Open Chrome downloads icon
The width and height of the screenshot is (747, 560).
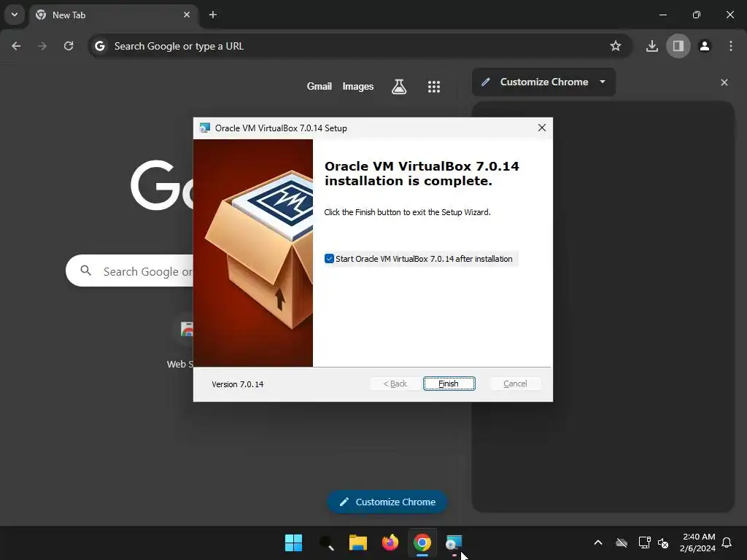click(x=651, y=46)
